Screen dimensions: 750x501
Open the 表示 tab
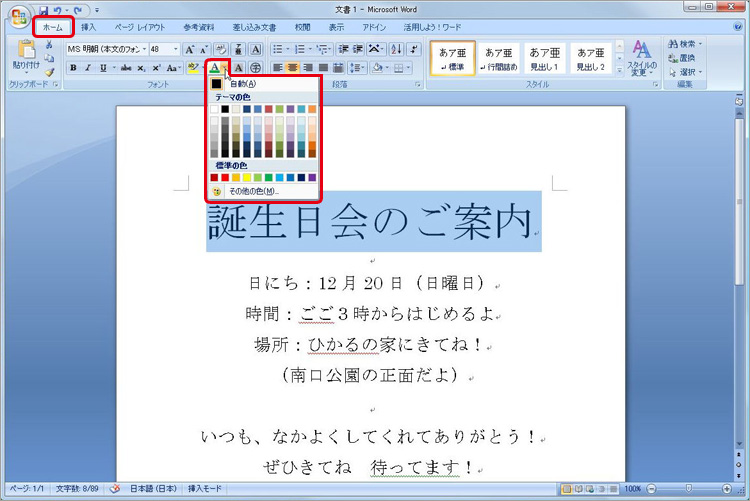[336, 27]
